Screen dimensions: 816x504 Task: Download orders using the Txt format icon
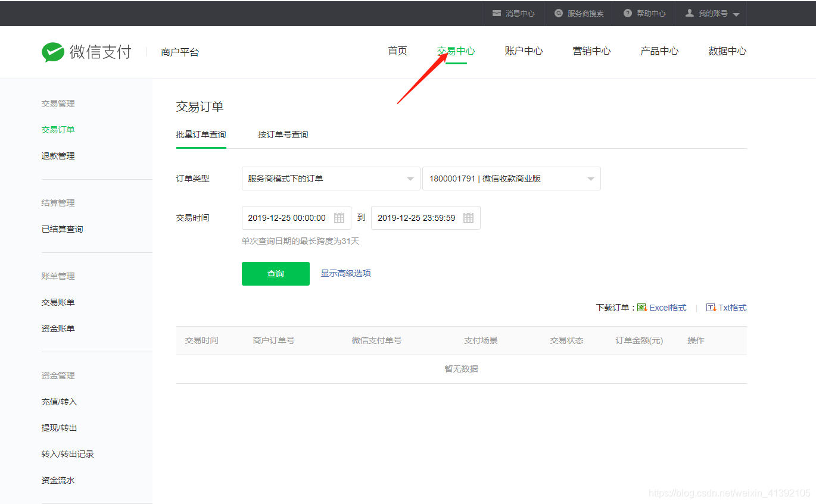(710, 307)
